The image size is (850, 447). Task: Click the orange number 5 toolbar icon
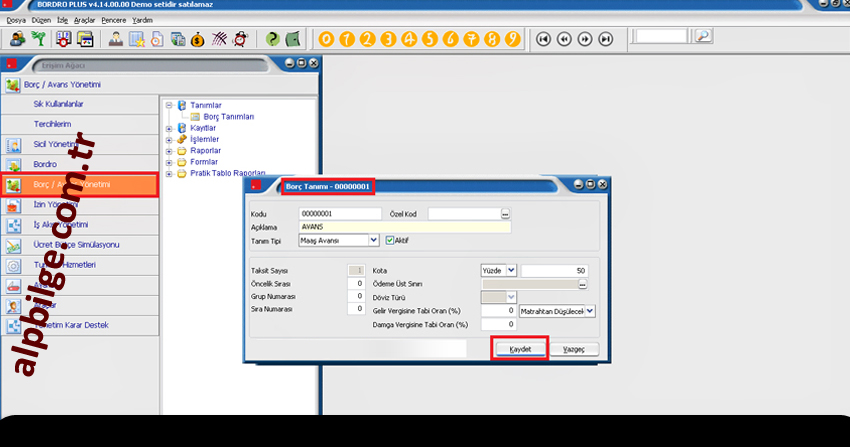pyautogui.click(x=429, y=39)
